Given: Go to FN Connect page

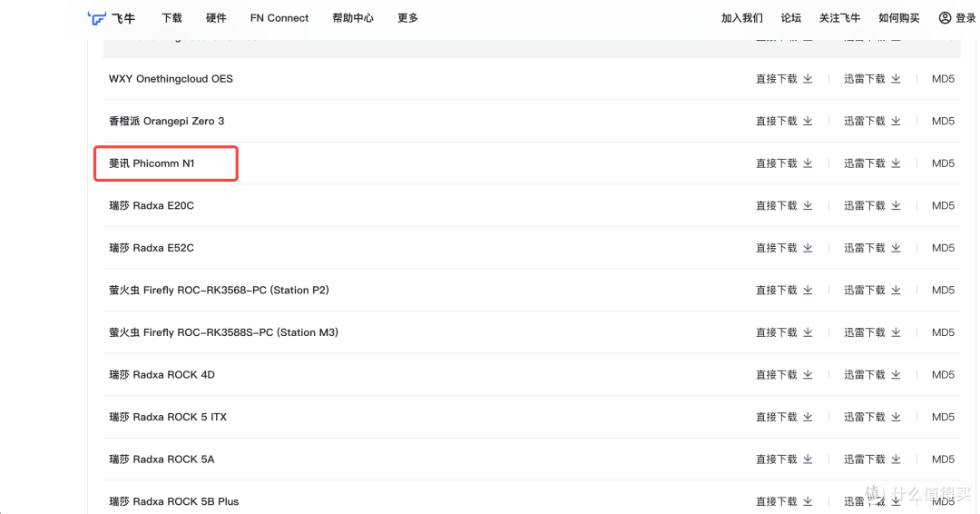Looking at the screenshot, I should coord(279,18).
